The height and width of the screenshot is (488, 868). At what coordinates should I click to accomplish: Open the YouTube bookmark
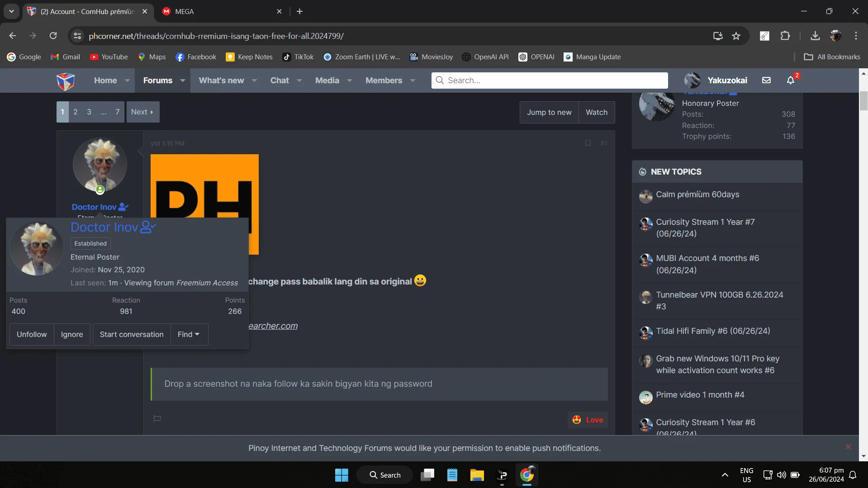pyautogui.click(x=109, y=57)
